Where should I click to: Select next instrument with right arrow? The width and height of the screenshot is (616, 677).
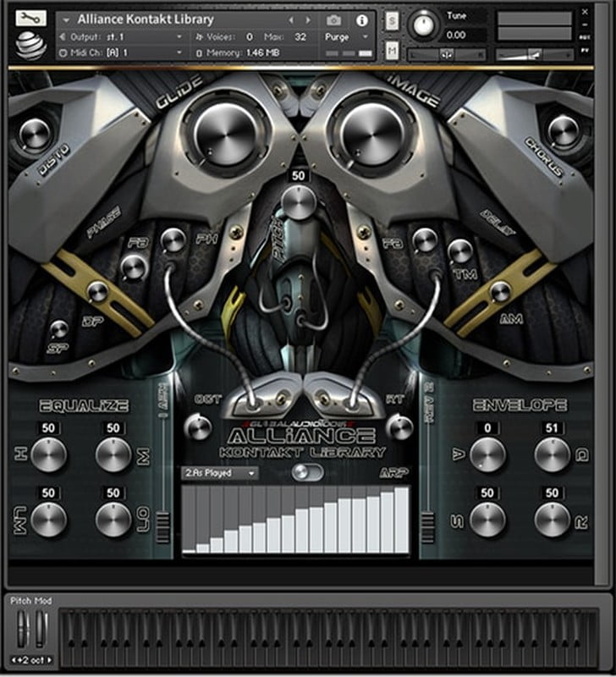(x=308, y=19)
